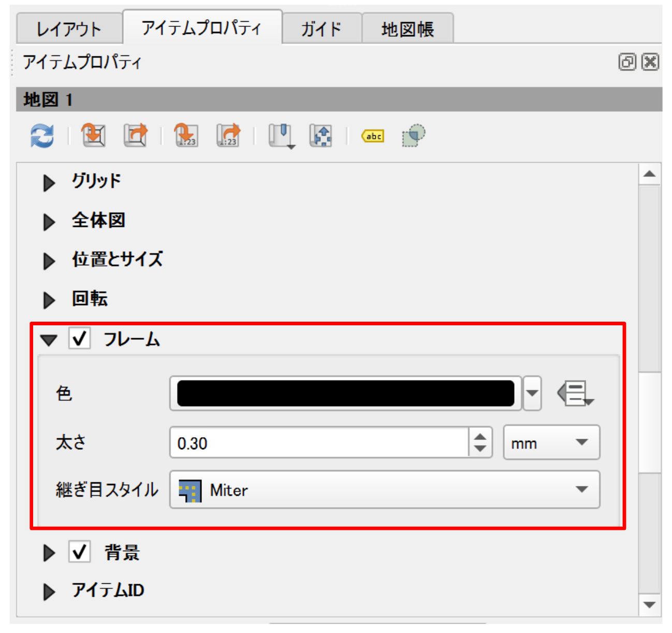Open the color button dropdown arrow
Screen dimensions: 672x633
click(x=532, y=393)
